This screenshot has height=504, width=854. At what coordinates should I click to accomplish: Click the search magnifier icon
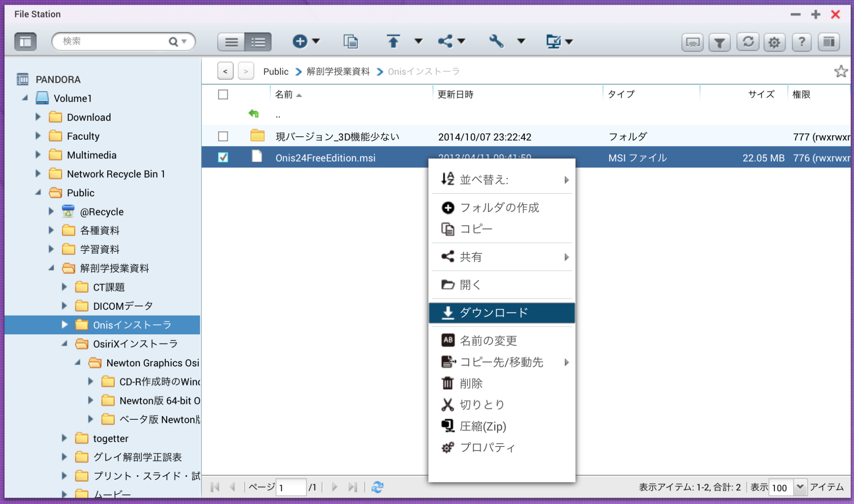coord(173,41)
